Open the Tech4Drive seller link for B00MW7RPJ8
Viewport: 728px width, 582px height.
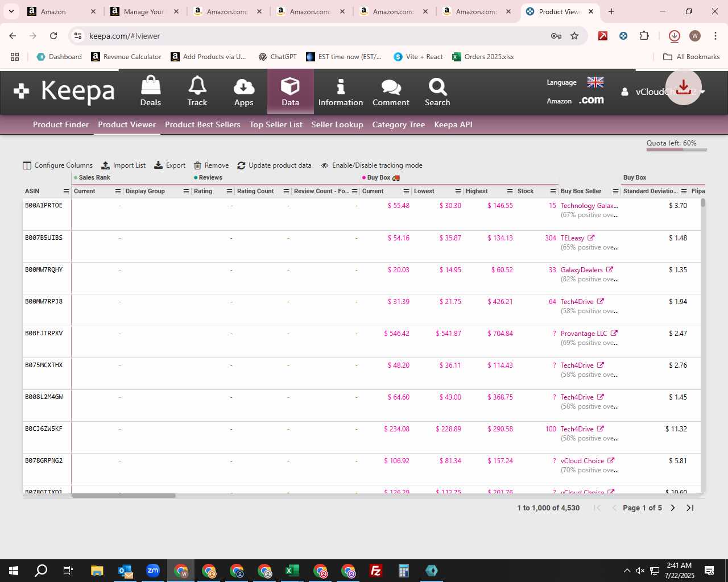tap(577, 302)
